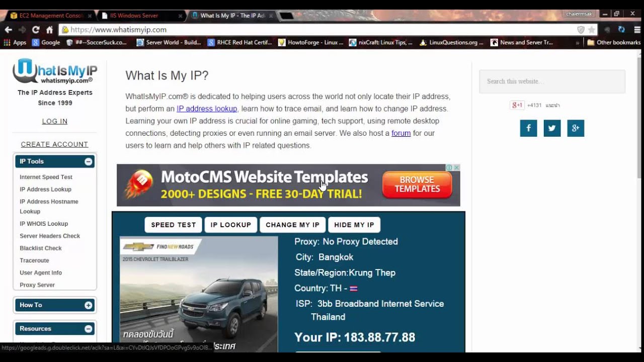Open the LinuxQuestions.org bookmark
The height and width of the screenshot is (362, 644).
[x=451, y=43]
